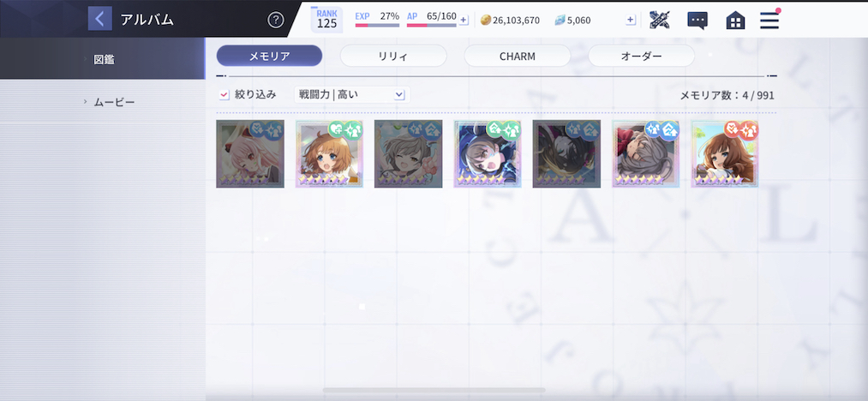Viewport: 868px width, 401px height.
Task: Switch to the リリィ tab
Action: [393, 56]
